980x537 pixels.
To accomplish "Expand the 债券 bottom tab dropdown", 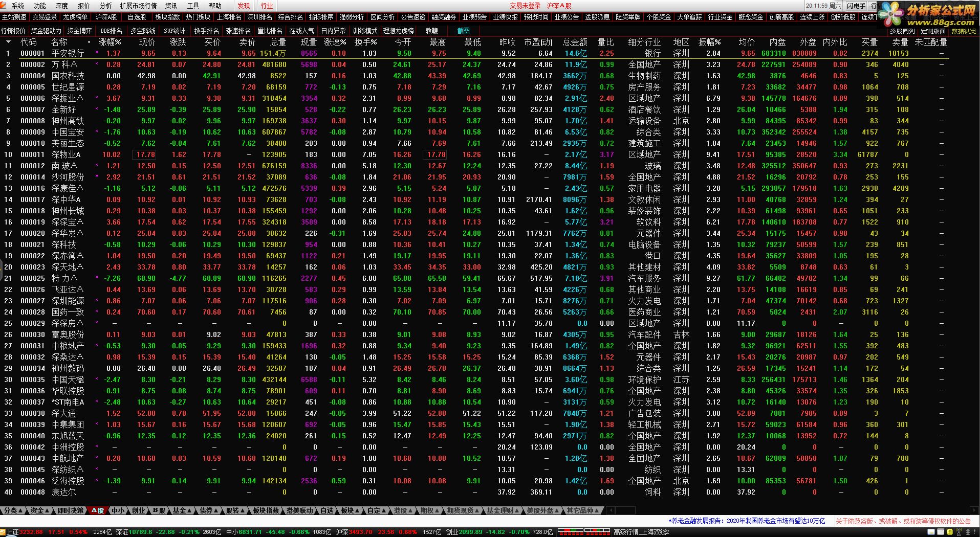I will 209,510.
